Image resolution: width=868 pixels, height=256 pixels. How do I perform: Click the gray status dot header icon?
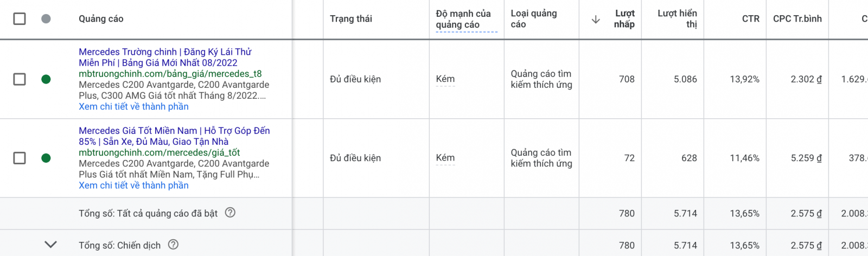[46, 19]
